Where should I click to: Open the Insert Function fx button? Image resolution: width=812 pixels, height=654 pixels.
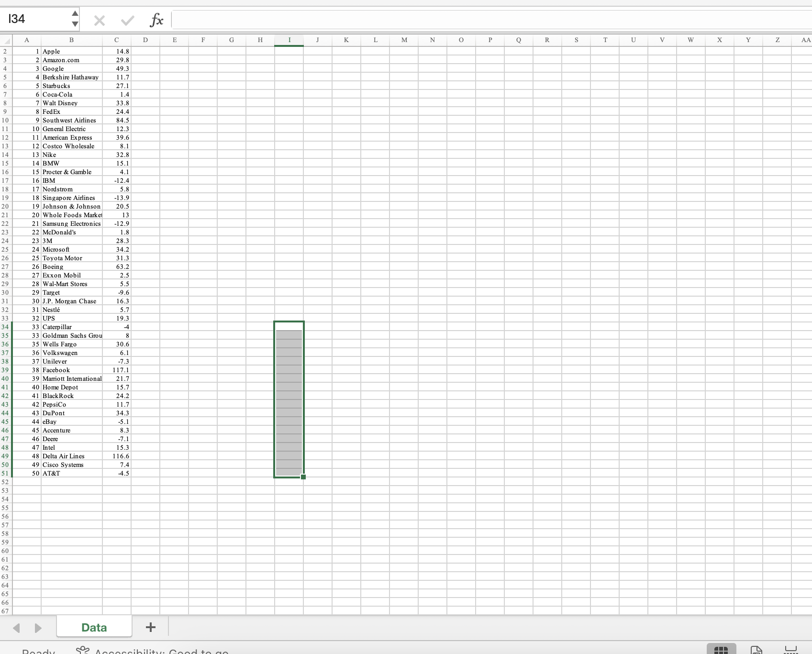tap(156, 20)
